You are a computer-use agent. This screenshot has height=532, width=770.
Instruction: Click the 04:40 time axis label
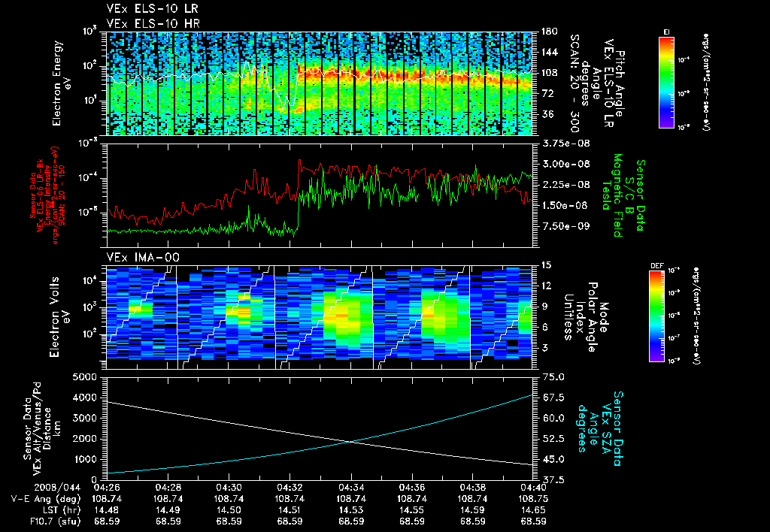(x=533, y=488)
